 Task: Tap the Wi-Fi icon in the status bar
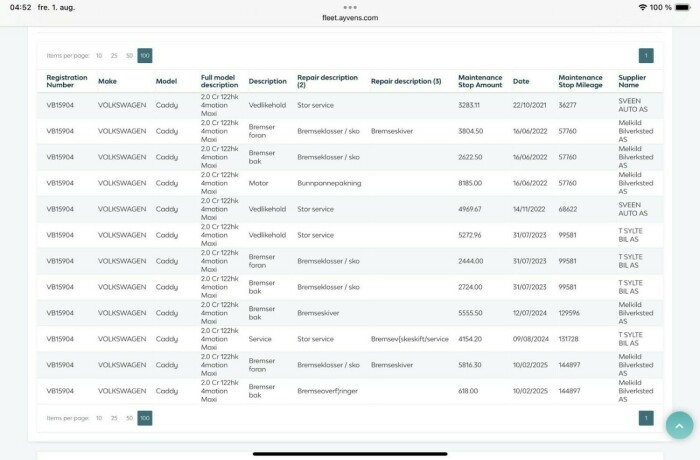(x=642, y=7)
